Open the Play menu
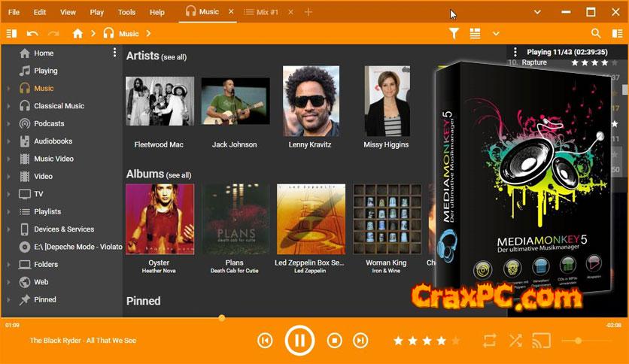The width and height of the screenshot is (629, 364). point(96,13)
